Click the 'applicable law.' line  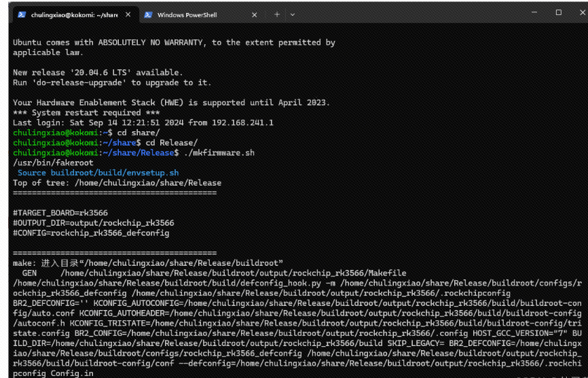click(48, 52)
